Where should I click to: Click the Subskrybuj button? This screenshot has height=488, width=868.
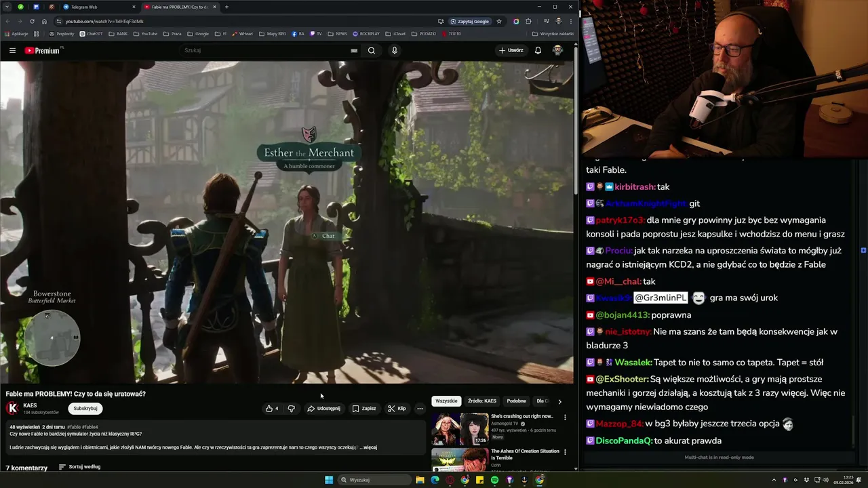pyautogui.click(x=85, y=409)
